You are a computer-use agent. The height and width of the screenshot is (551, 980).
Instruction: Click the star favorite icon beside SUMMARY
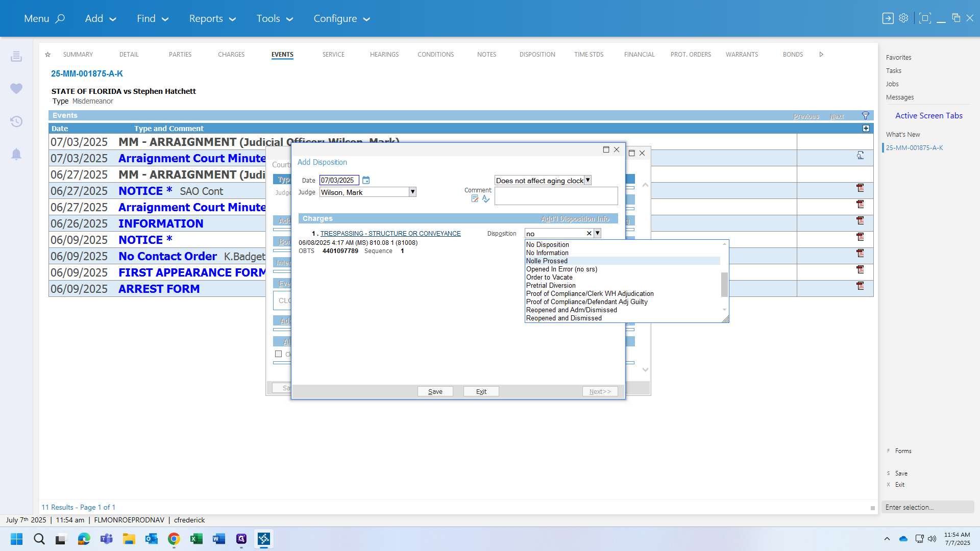point(47,55)
